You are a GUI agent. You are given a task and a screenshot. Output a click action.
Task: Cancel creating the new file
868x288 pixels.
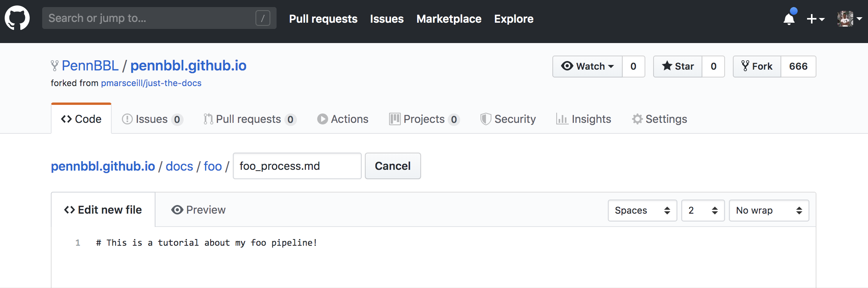393,166
